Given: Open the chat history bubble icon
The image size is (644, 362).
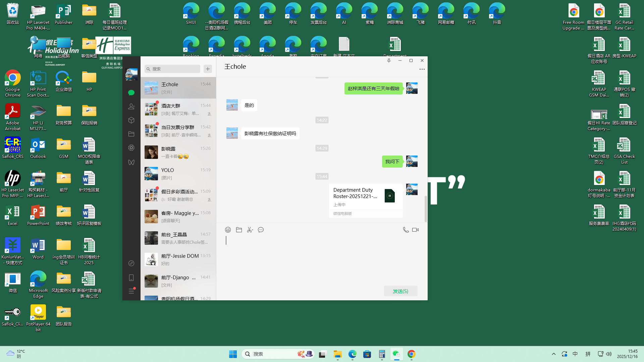Looking at the screenshot, I should [261, 230].
